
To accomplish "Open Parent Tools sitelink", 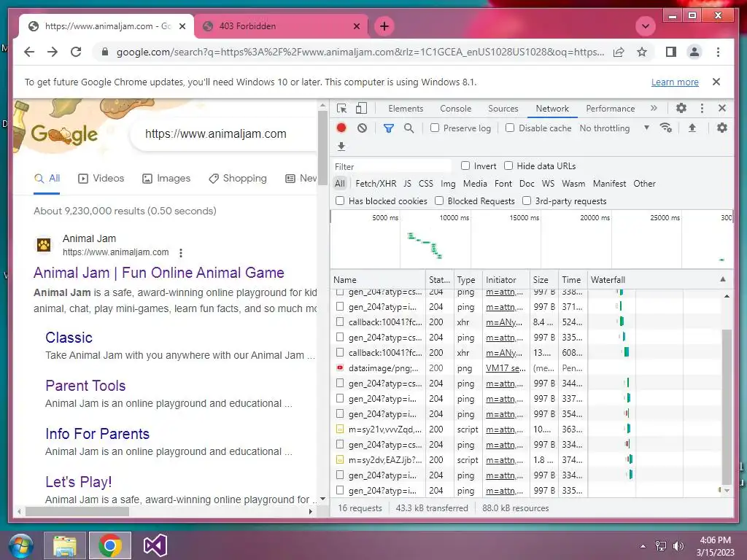I will (85, 385).
